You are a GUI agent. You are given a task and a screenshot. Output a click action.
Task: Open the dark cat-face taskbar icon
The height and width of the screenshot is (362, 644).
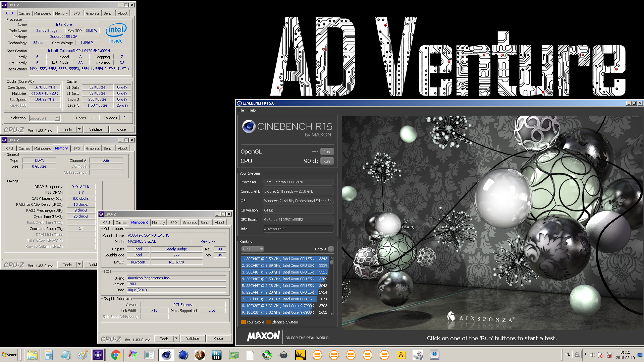[284, 355]
